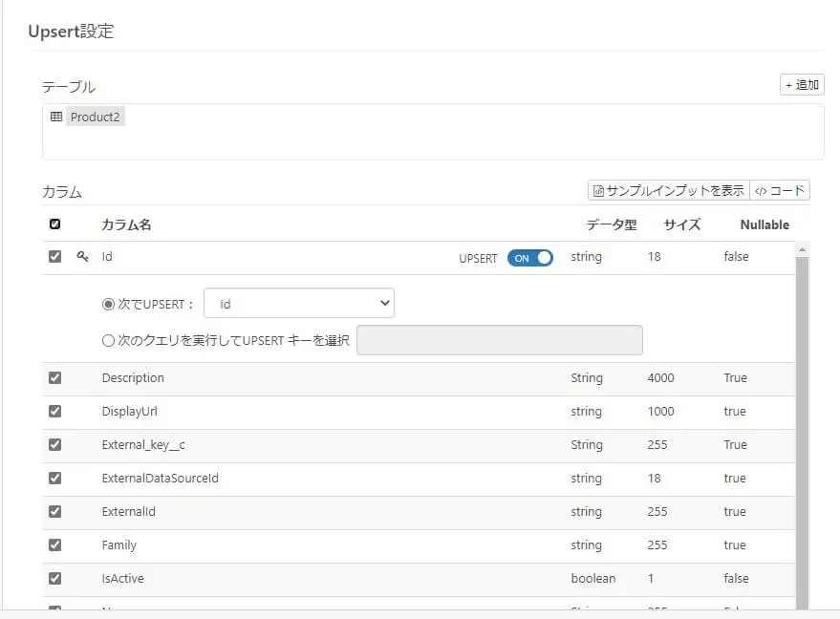Uncheck the ExternalId column checkbox
Viewport: 840px width, 619px height.
[54, 511]
